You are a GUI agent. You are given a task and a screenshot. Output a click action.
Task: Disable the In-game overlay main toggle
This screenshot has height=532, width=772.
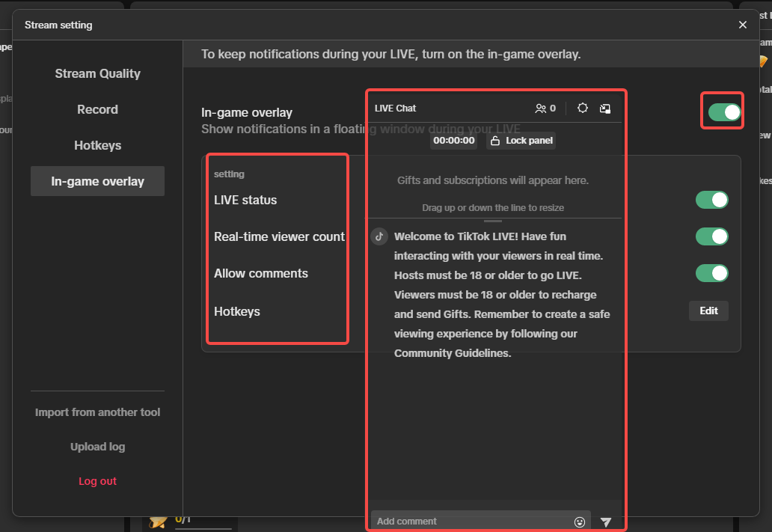click(x=723, y=112)
